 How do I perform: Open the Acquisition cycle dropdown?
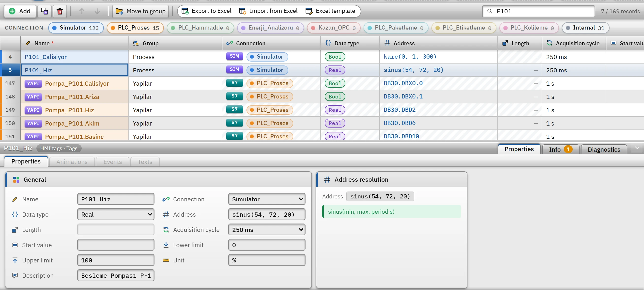tap(267, 230)
